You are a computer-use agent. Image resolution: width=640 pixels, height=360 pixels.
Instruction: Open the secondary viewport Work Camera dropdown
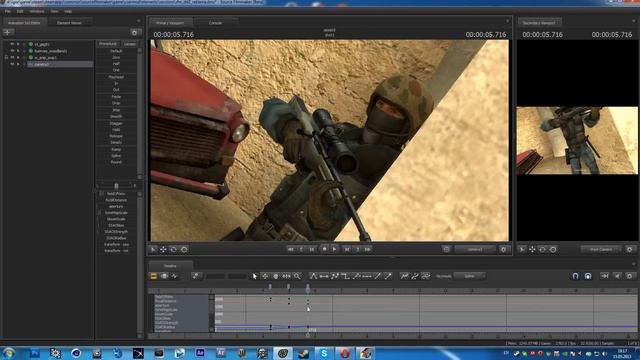(601, 249)
